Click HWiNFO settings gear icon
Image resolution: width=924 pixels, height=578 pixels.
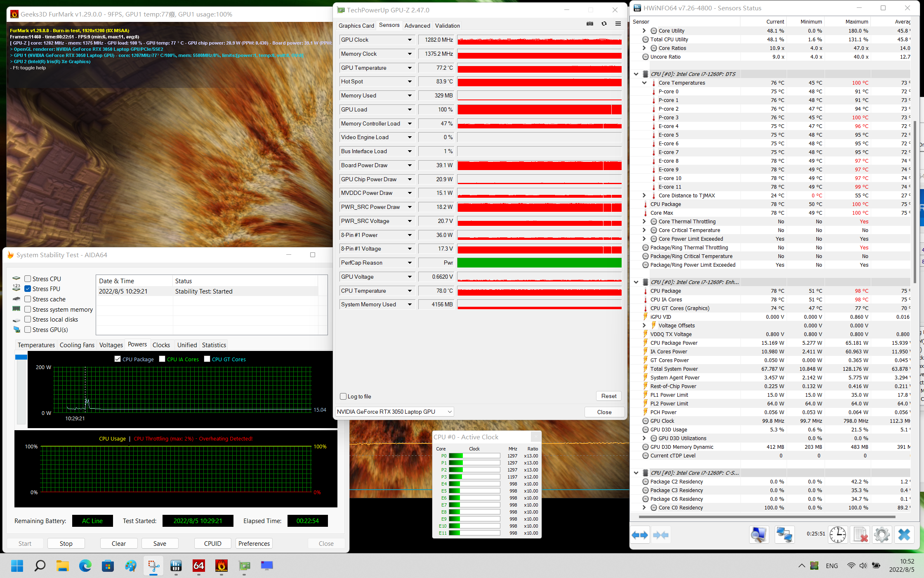tap(882, 535)
